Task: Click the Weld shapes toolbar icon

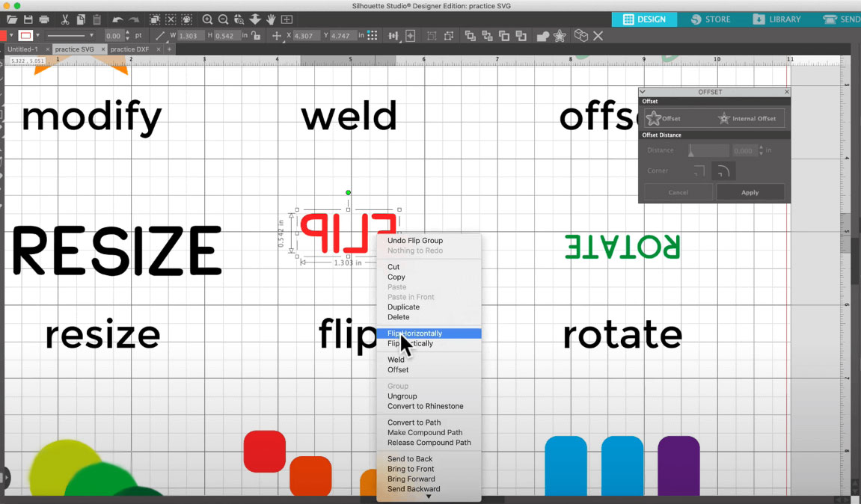Action: (542, 35)
